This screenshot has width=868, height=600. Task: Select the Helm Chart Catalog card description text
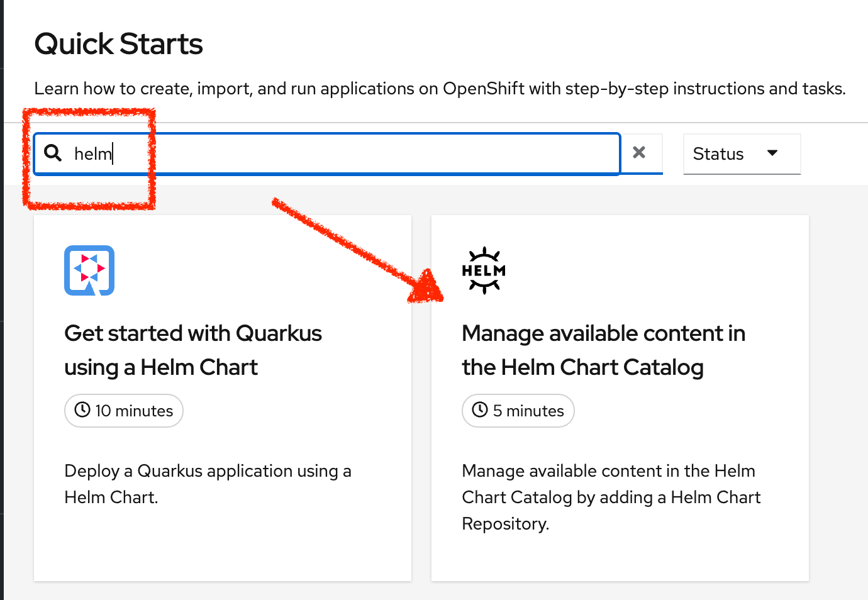pyautogui.click(x=611, y=497)
